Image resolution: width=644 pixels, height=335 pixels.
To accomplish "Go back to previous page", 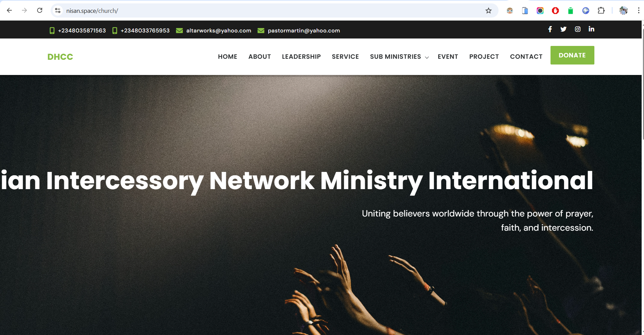I will (x=9, y=10).
